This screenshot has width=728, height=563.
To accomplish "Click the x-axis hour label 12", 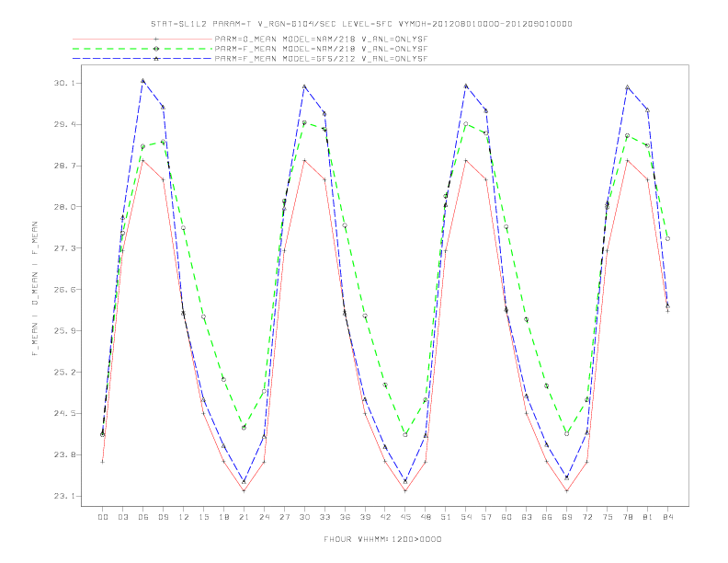I will click(x=184, y=517).
